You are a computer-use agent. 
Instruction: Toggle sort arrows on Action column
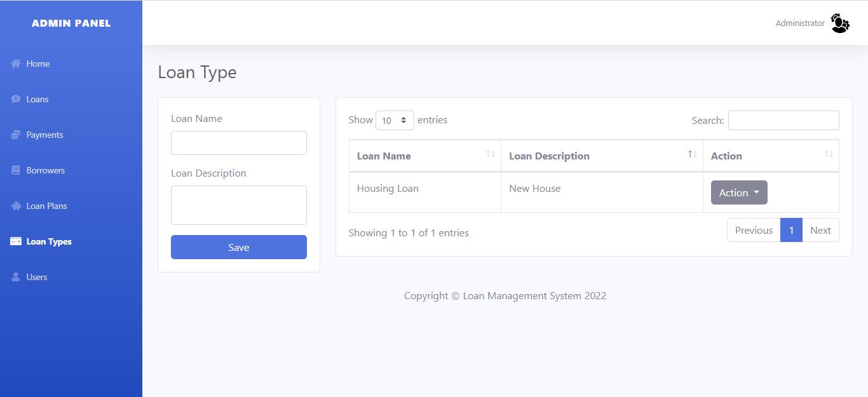[828, 155]
